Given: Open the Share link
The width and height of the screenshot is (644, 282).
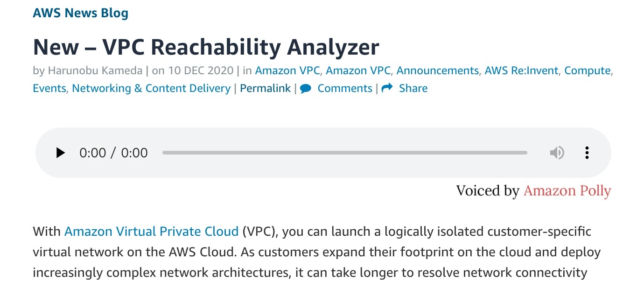Looking at the screenshot, I should click(413, 88).
